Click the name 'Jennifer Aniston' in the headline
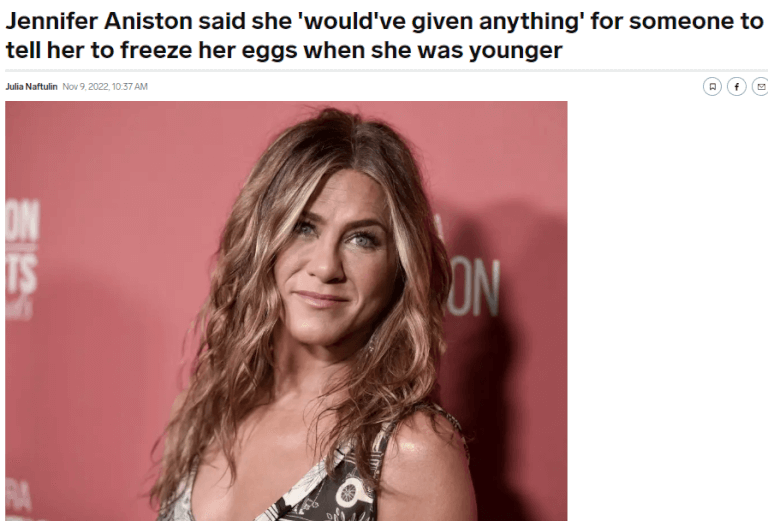The image size is (768, 521). coord(99,22)
